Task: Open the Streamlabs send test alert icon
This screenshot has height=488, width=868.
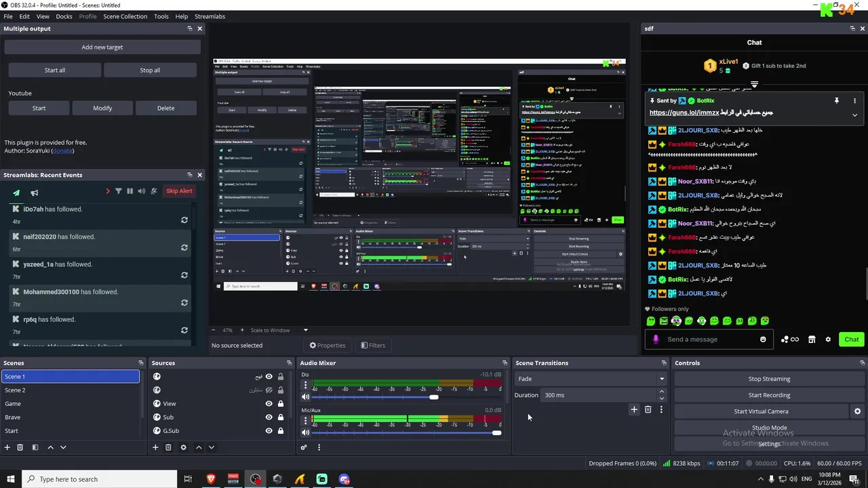Action: tap(16, 192)
